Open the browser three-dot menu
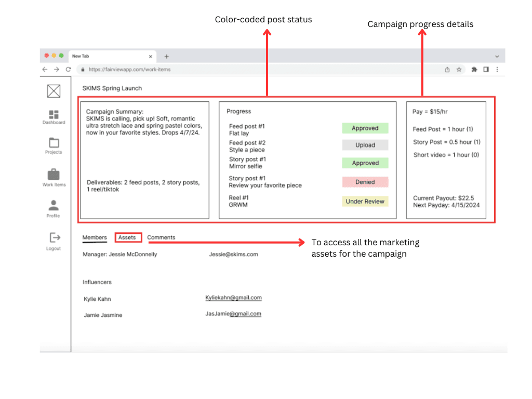The height and width of the screenshot is (399, 532). point(497,70)
